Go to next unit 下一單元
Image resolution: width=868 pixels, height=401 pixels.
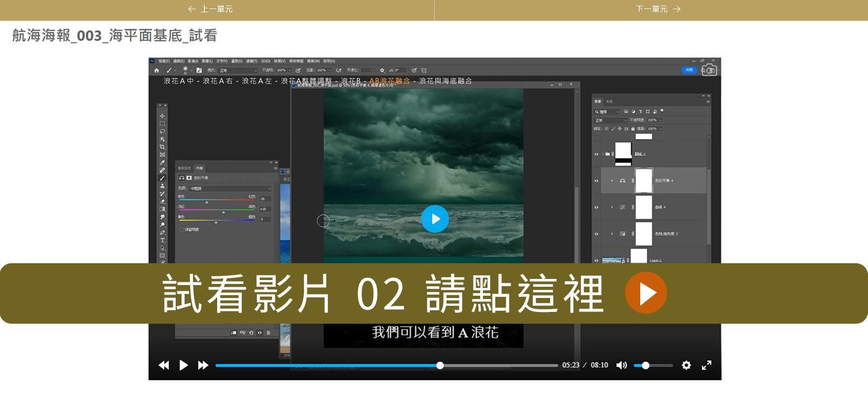(658, 9)
